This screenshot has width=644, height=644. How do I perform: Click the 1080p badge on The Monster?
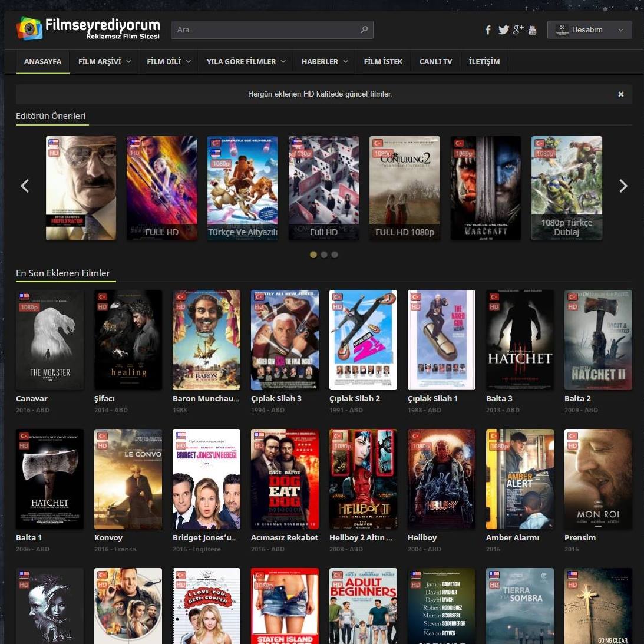click(29, 307)
